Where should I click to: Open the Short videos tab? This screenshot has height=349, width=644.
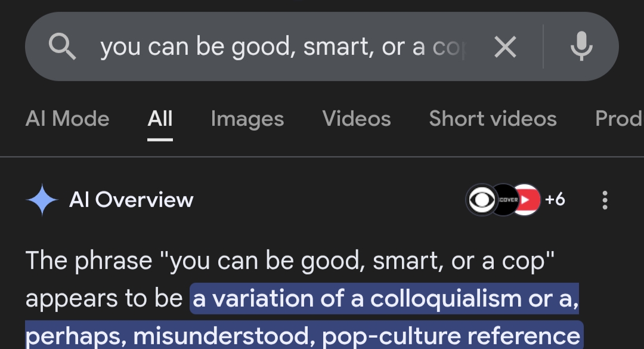tap(493, 119)
